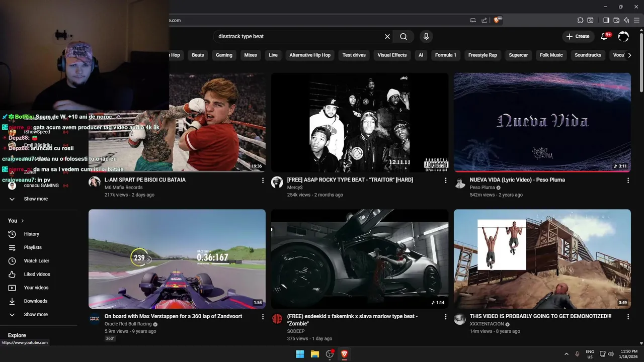Open options menu for DEMONOTIZED video

click(x=628, y=317)
